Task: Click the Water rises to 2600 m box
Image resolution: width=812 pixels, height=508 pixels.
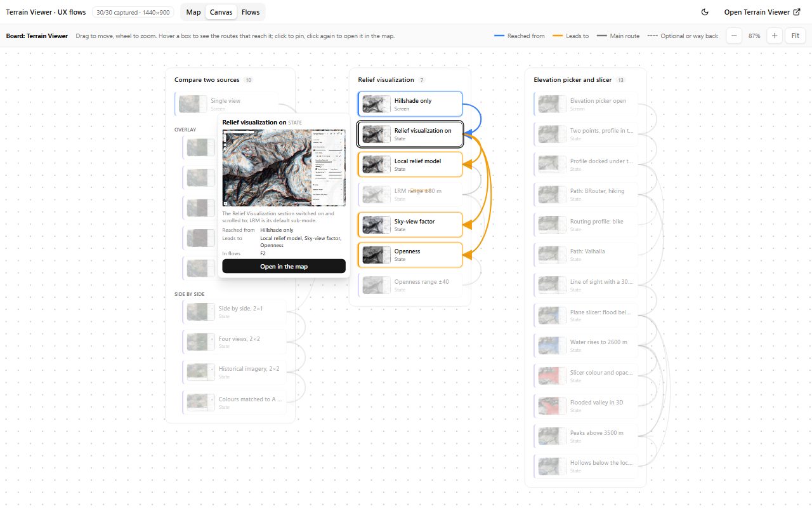Action: coord(586,345)
